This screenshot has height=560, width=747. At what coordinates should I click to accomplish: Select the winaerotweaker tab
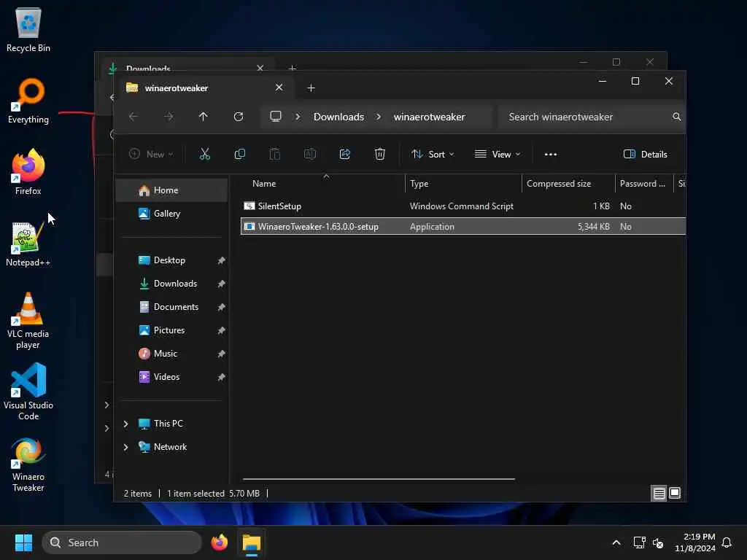pyautogui.click(x=205, y=88)
